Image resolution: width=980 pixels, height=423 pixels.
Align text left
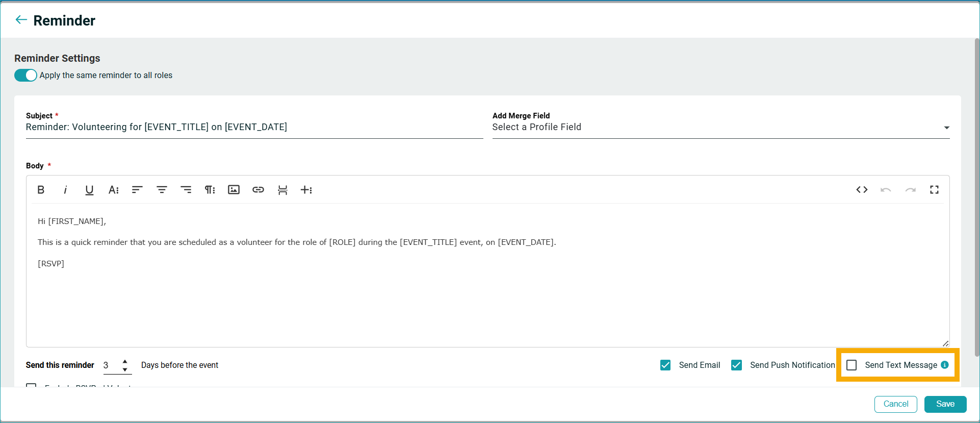click(137, 190)
